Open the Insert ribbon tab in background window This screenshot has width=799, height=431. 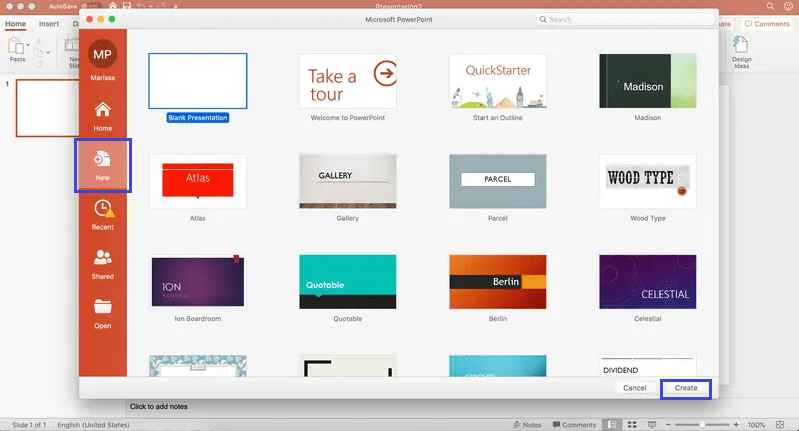click(49, 24)
